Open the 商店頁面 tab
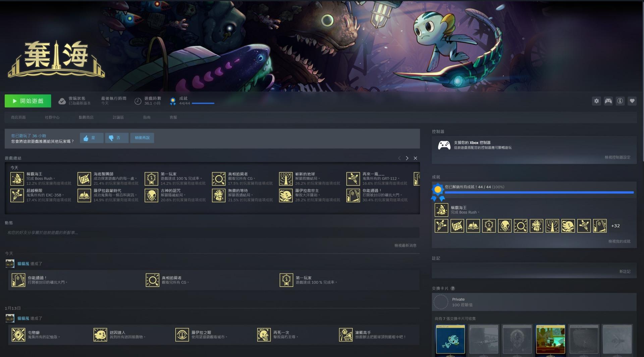Screen dimensions: 644x357 pos(18,117)
